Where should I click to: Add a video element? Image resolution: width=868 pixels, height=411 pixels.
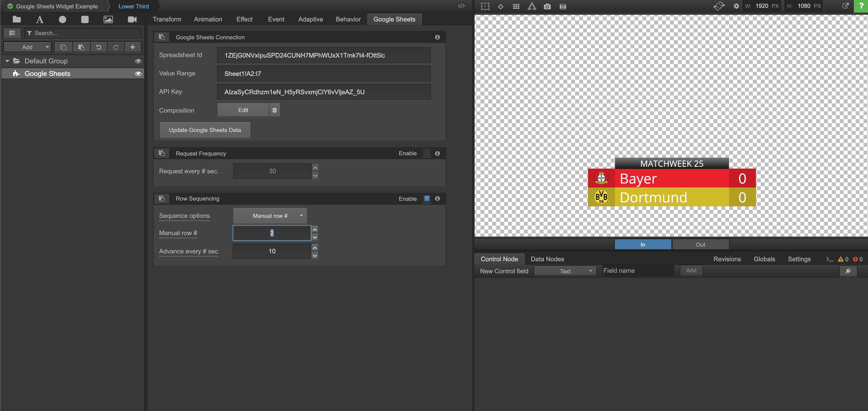tap(132, 19)
